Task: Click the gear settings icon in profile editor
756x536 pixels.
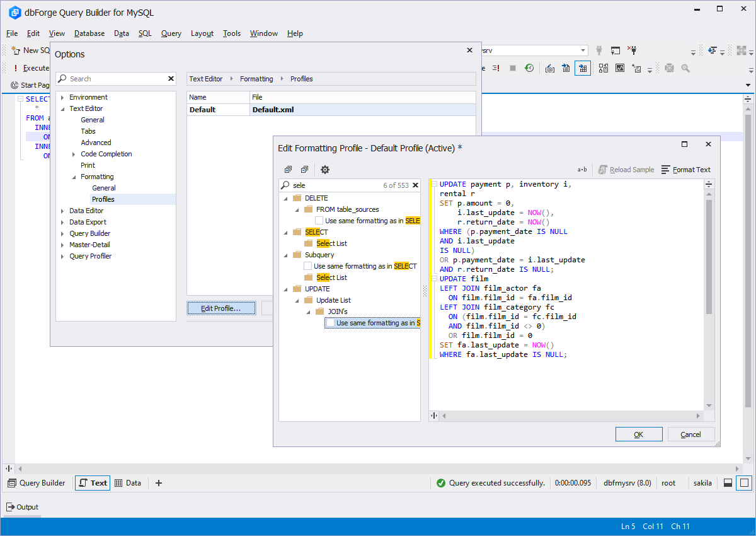Action: tap(325, 170)
